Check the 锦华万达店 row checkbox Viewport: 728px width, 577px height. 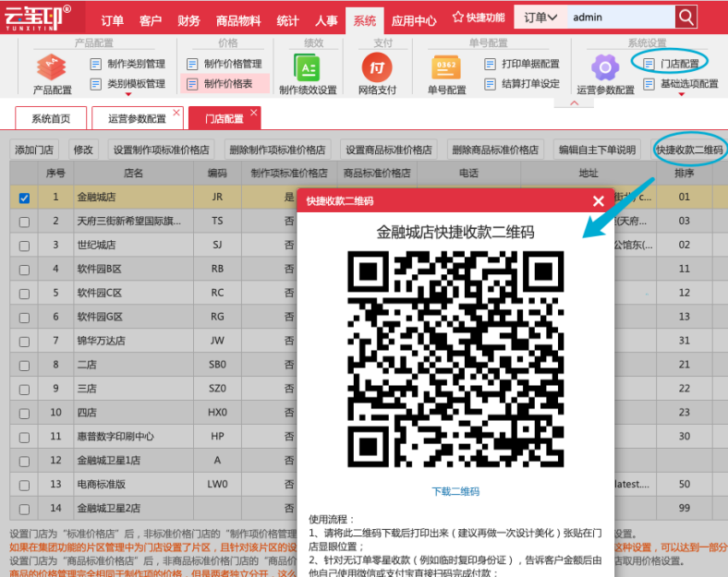click(x=24, y=342)
